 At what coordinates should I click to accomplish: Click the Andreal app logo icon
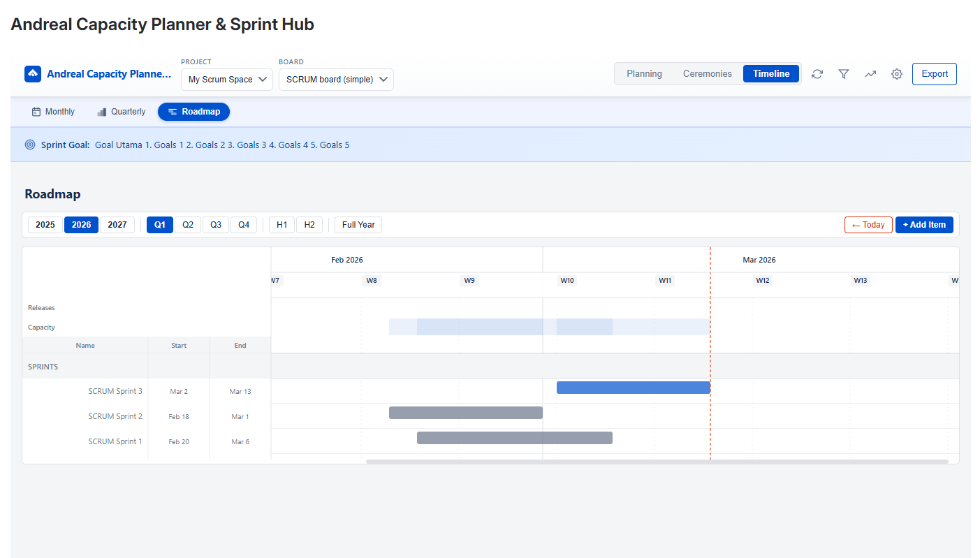point(33,73)
